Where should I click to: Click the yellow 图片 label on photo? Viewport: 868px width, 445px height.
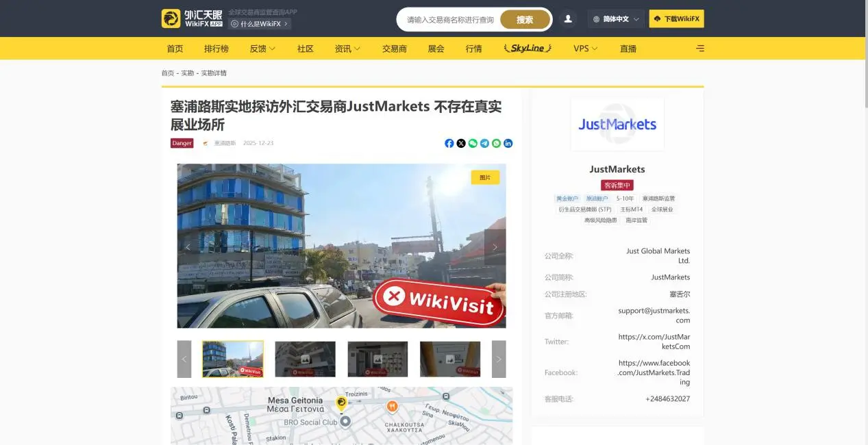(485, 177)
